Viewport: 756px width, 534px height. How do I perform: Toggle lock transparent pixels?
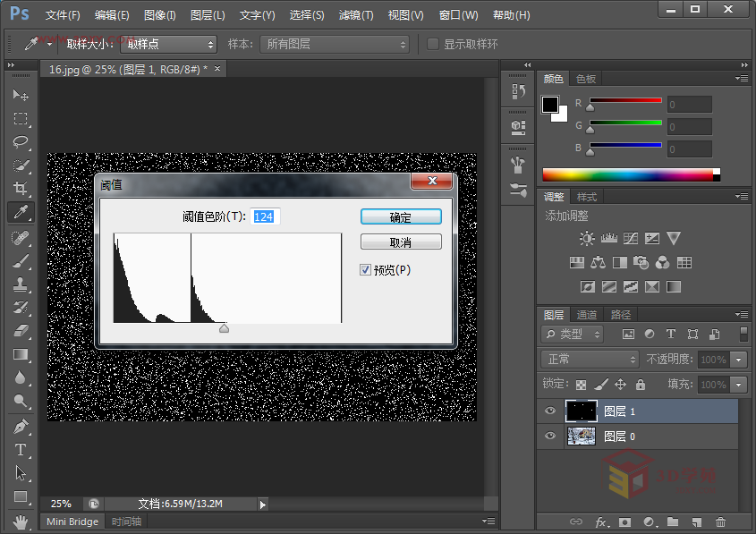point(582,385)
